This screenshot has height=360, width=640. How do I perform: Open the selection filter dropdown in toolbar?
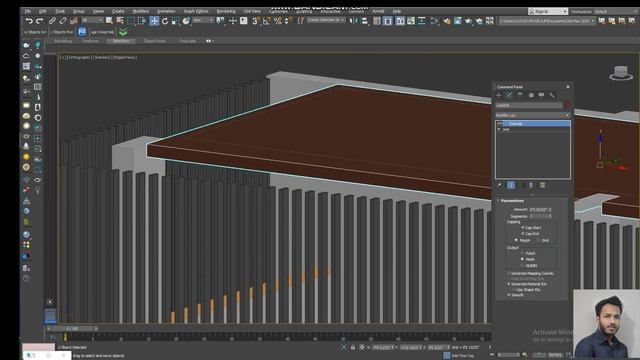click(92, 20)
